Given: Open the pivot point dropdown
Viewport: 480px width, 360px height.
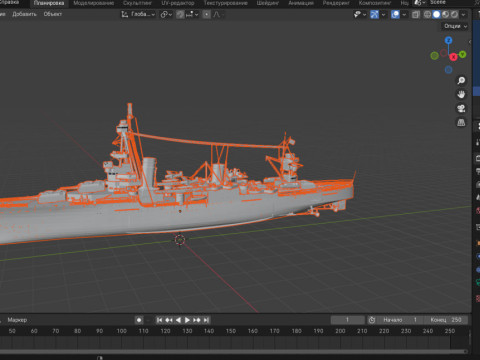Looking at the screenshot, I should coord(166,14).
